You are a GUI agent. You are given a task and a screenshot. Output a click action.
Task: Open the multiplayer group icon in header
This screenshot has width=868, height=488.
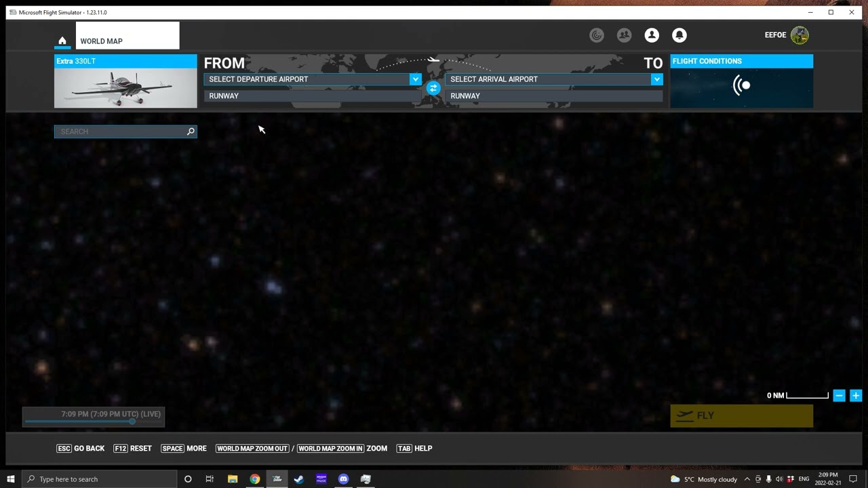click(624, 35)
